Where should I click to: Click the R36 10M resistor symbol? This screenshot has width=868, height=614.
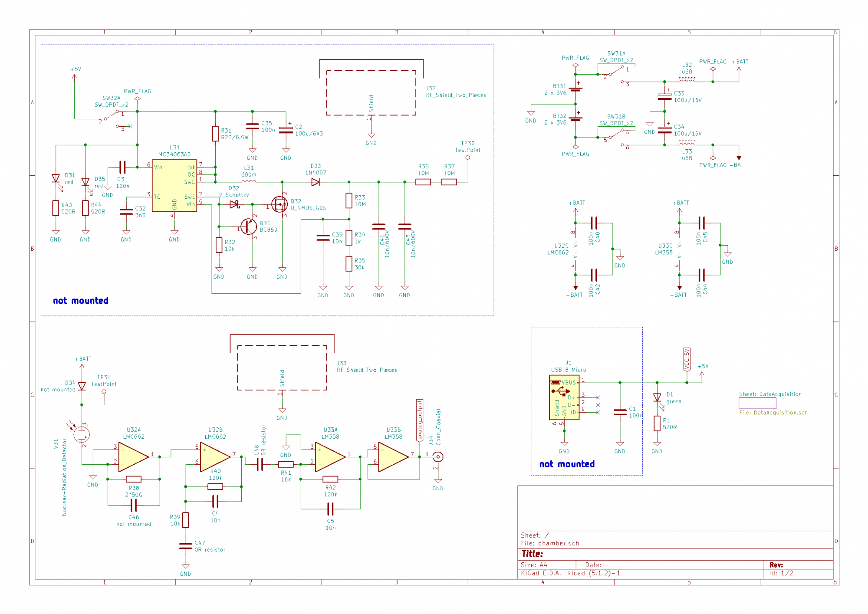pos(423,182)
